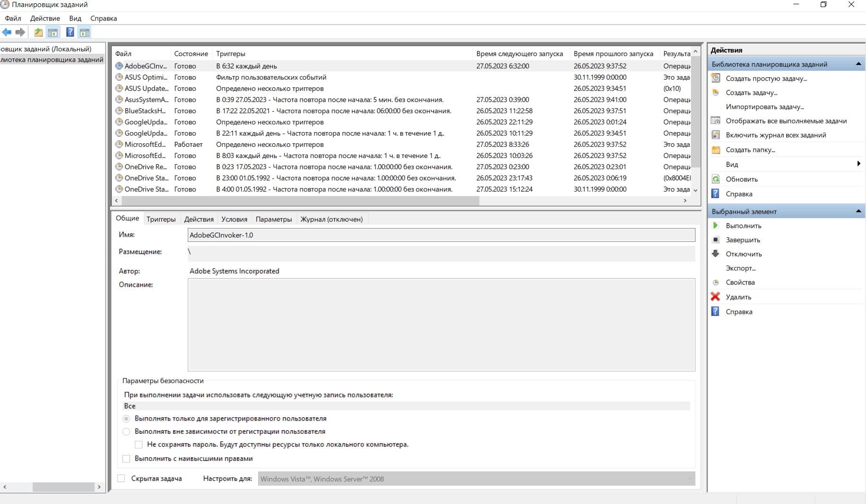Click the Up one level folder icon
Viewport: 866px width, 504px height.
click(x=38, y=33)
